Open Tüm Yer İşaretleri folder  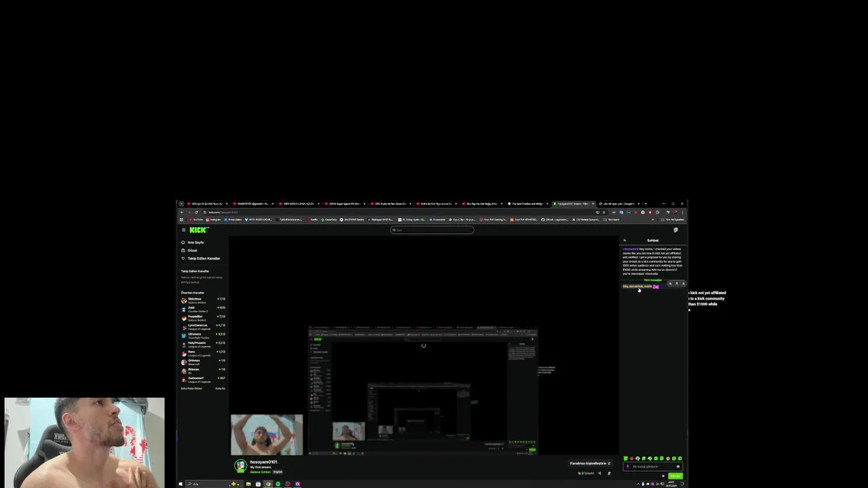tap(673, 220)
